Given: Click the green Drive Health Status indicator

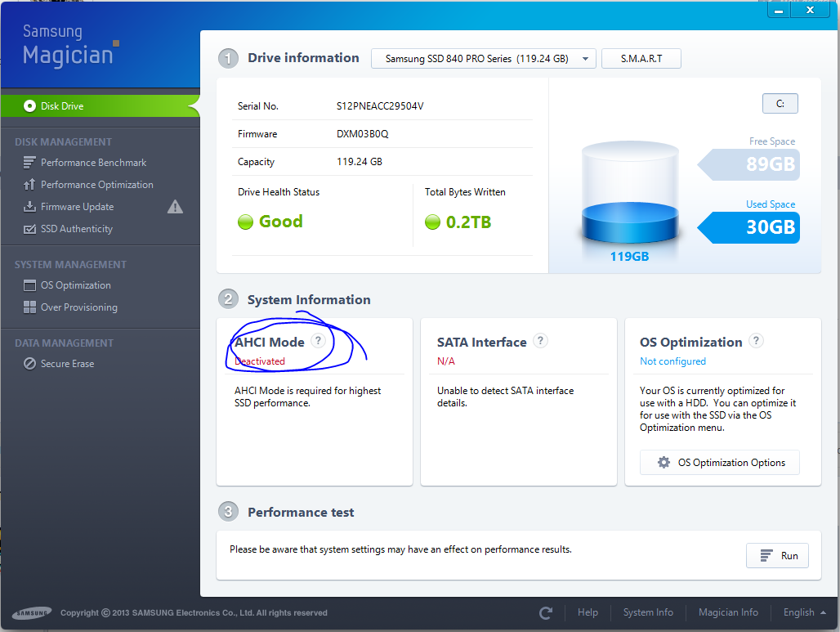Looking at the screenshot, I should 245,222.
